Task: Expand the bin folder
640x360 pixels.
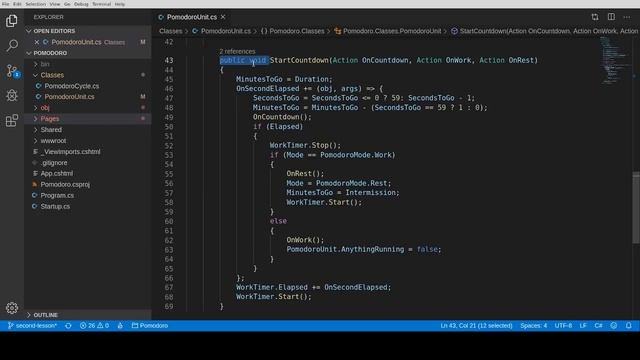Action: (x=45, y=64)
